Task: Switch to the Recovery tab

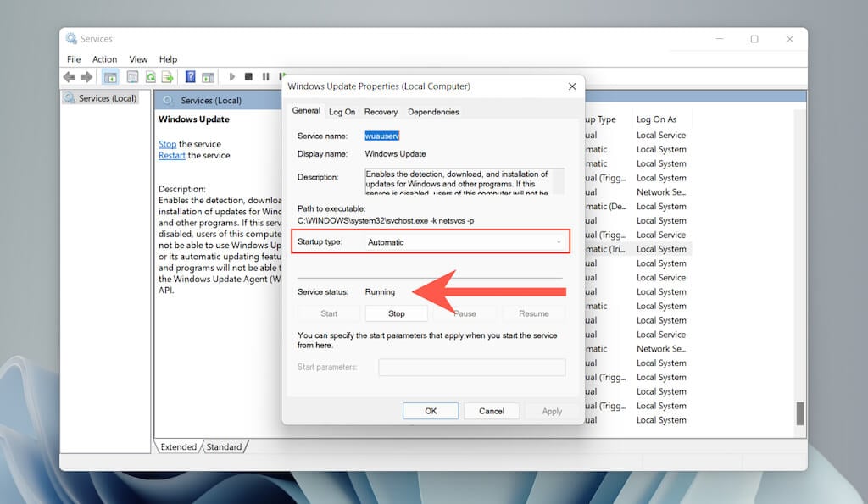Action: click(x=381, y=112)
